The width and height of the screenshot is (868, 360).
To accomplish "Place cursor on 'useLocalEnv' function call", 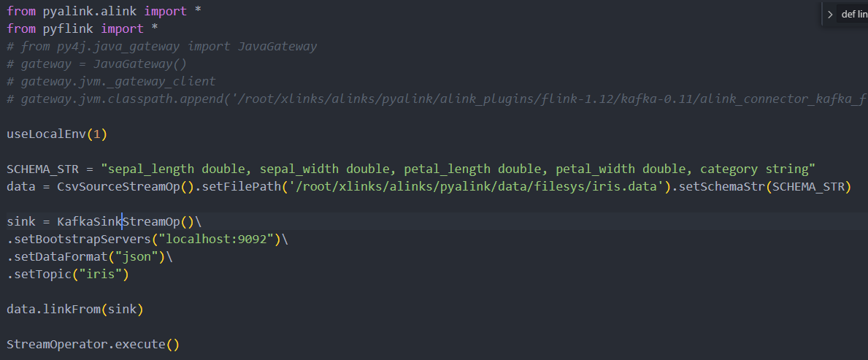I will point(47,134).
